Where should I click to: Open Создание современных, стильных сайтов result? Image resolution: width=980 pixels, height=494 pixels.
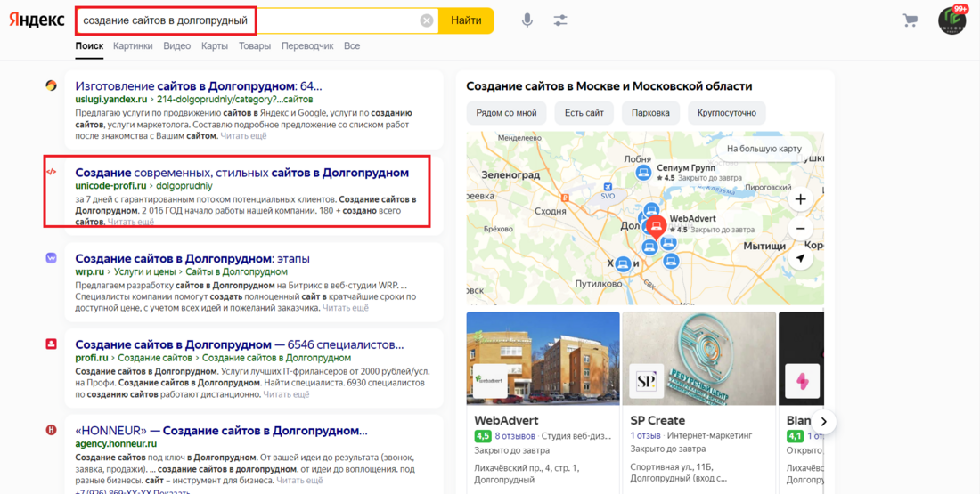point(241,173)
